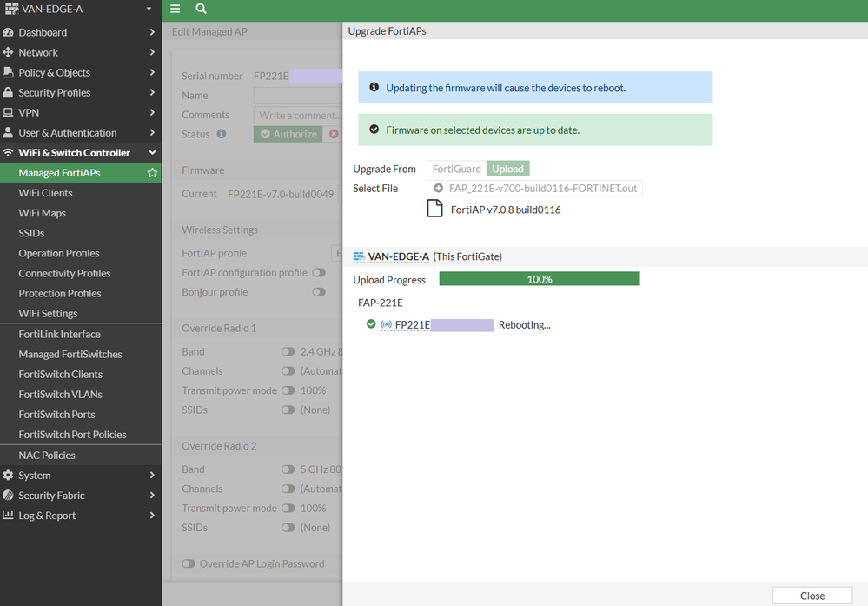Image resolution: width=868 pixels, height=606 pixels.
Task: Click the FortiGate icon next to VAN-EDGE-A
Action: pos(359,256)
